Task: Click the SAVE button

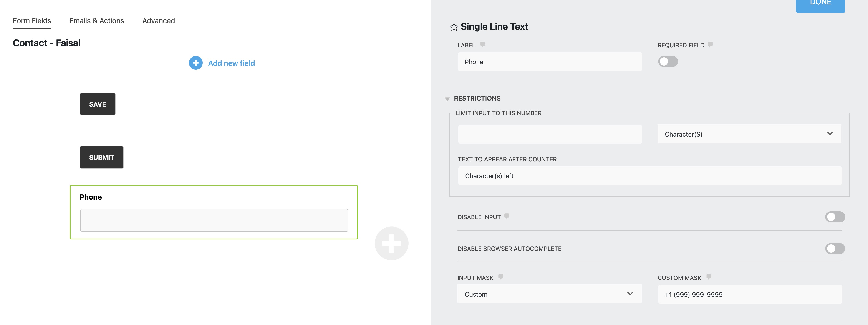Action: click(97, 104)
